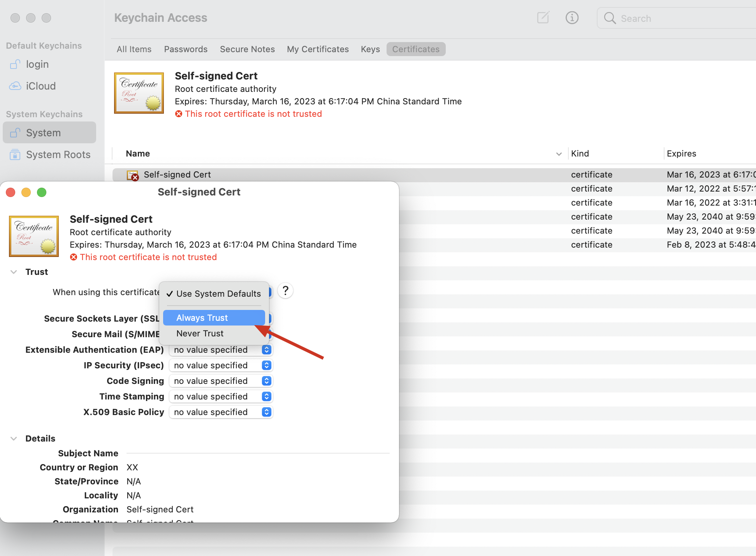This screenshot has width=756, height=556.
Task: Sort by the Name column header
Action: pyautogui.click(x=138, y=153)
